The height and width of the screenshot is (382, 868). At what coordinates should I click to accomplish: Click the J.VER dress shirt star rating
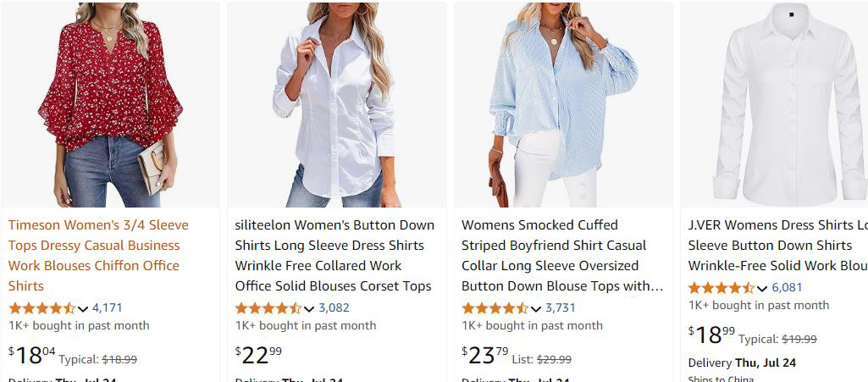[x=721, y=287]
